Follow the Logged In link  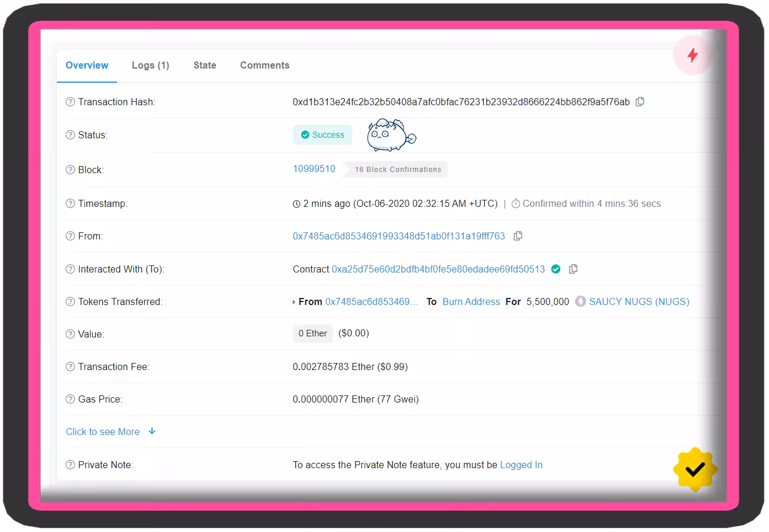point(521,465)
